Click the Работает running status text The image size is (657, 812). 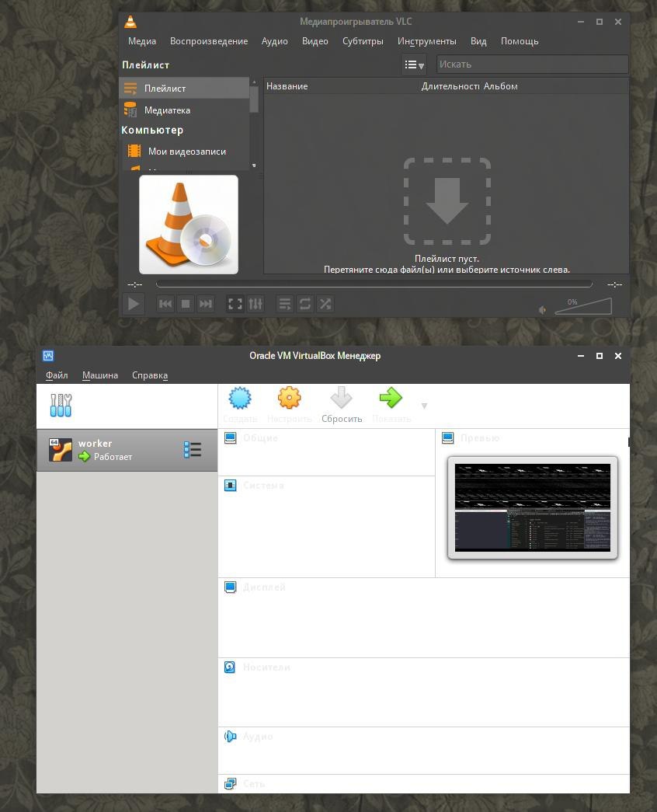pos(113,457)
